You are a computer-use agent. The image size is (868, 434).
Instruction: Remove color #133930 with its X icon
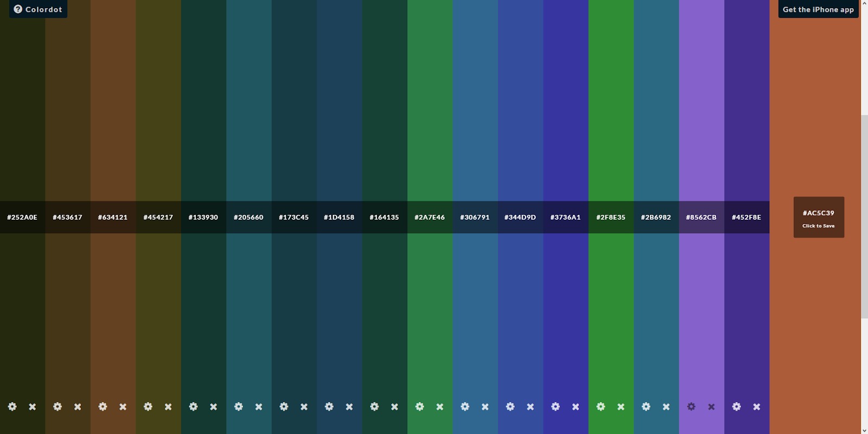tap(214, 406)
